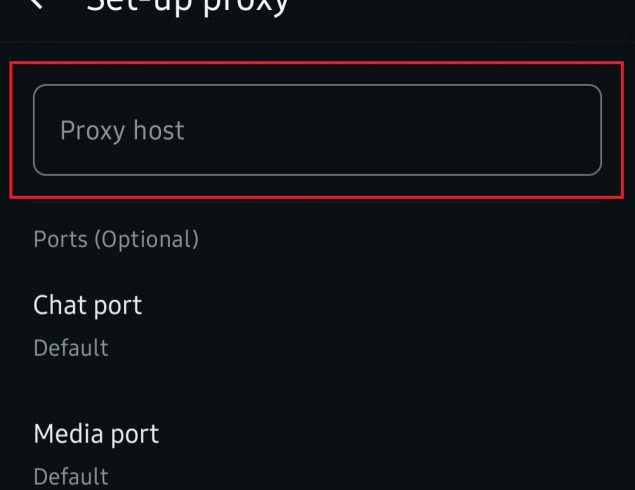Tap the Proxy host placeholder text
Image resolution: width=635 pixels, height=490 pixels.
[x=122, y=131]
